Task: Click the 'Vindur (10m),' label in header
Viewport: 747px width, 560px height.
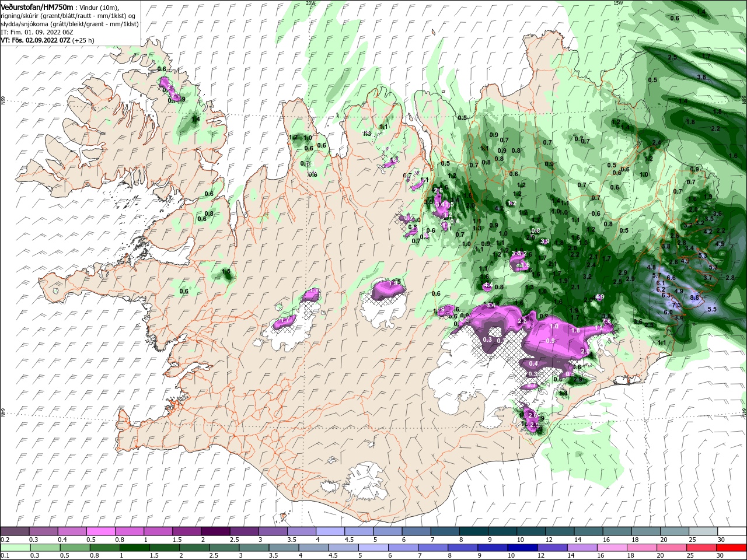Action: coord(99,8)
